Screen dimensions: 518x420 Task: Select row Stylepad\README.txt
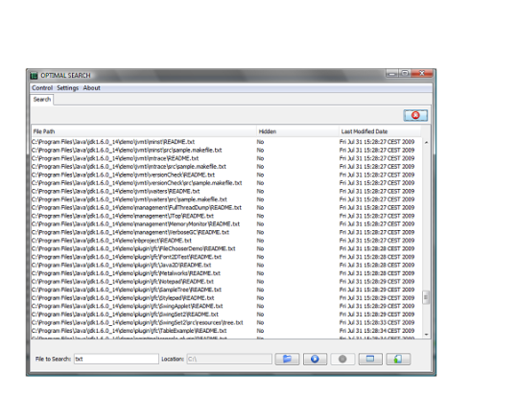(226, 298)
